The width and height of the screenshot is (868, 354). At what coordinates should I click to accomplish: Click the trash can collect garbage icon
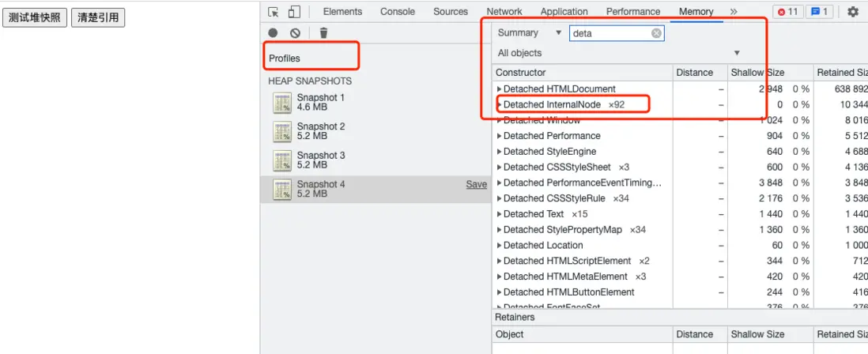point(323,33)
